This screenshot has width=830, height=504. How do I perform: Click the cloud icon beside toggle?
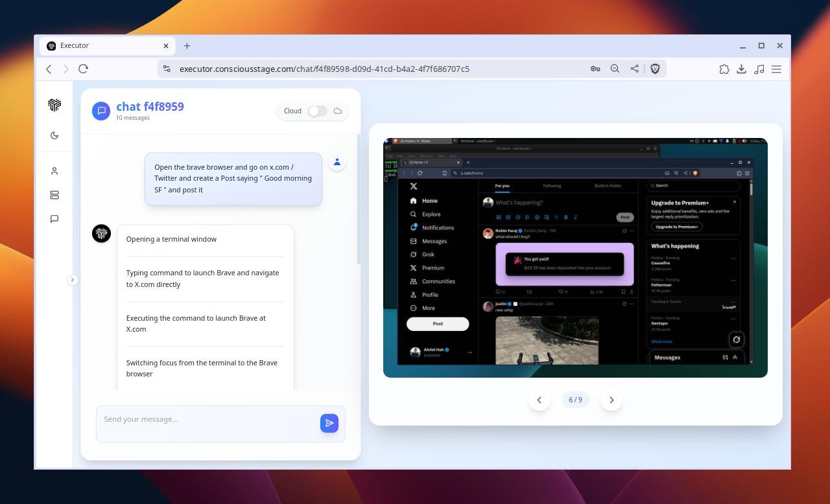point(338,111)
